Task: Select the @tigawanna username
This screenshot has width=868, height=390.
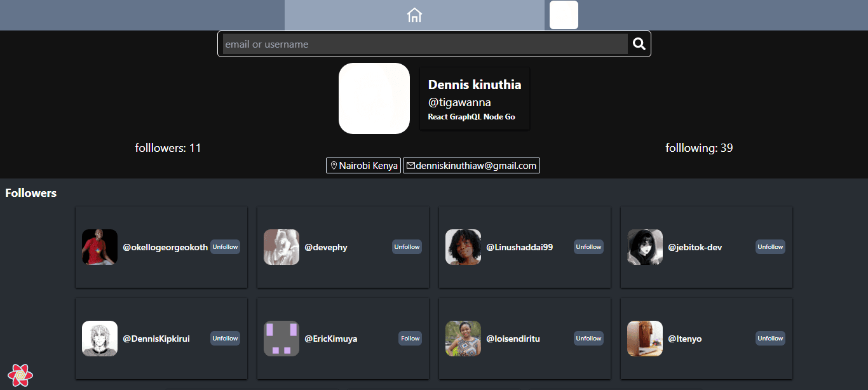Action: (x=459, y=102)
